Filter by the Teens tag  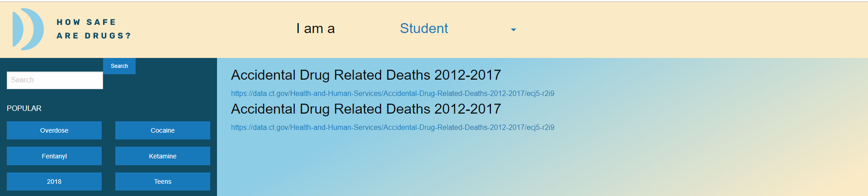(163, 182)
